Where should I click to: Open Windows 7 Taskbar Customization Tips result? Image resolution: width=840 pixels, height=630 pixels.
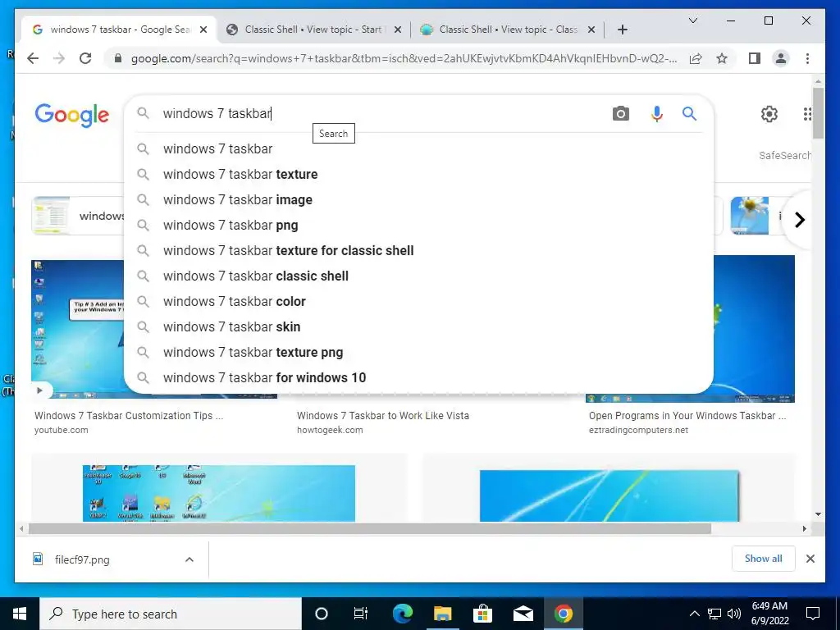[129, 416]
